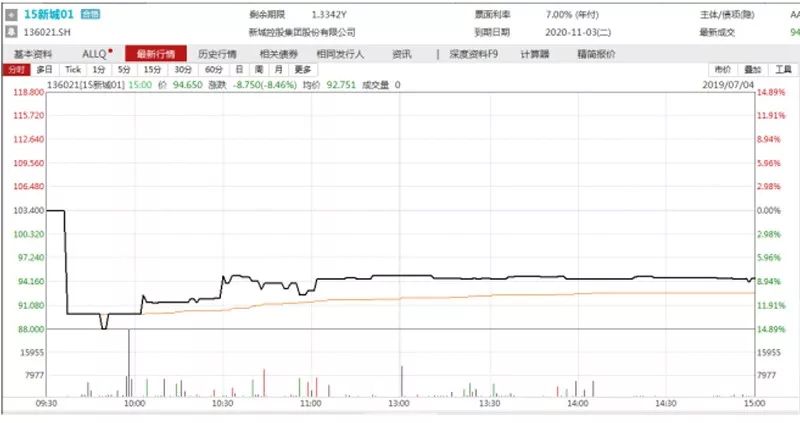Click the bond code 136021.SH
This screenshot has height=423, width=800.
point(47,32)
